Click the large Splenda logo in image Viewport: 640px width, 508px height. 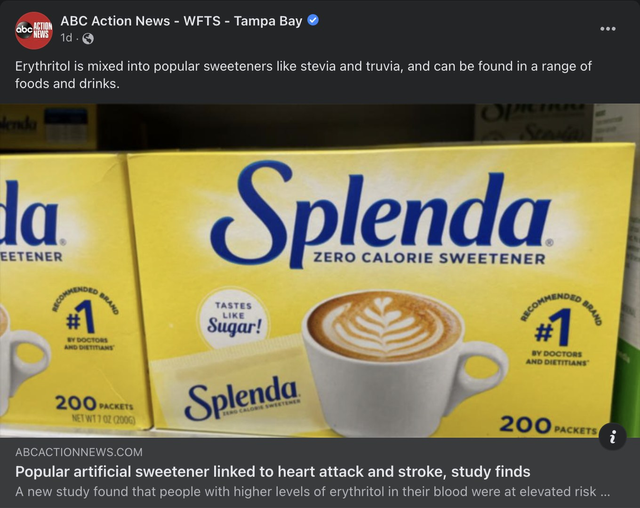[x=382, y=212]
